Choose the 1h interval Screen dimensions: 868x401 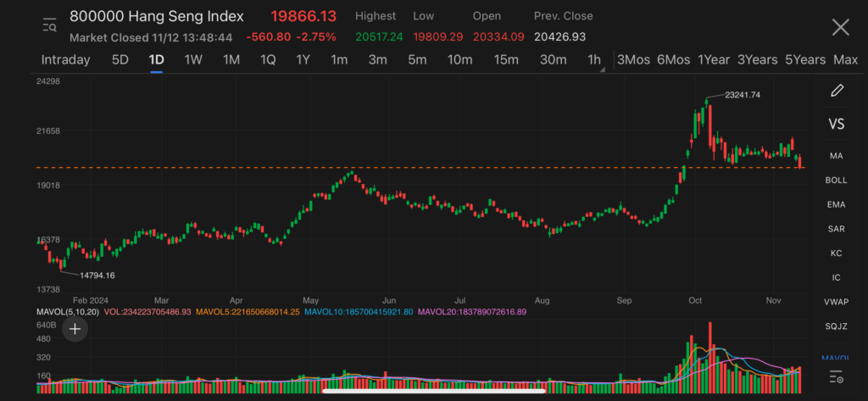click(x=593, y=60)
